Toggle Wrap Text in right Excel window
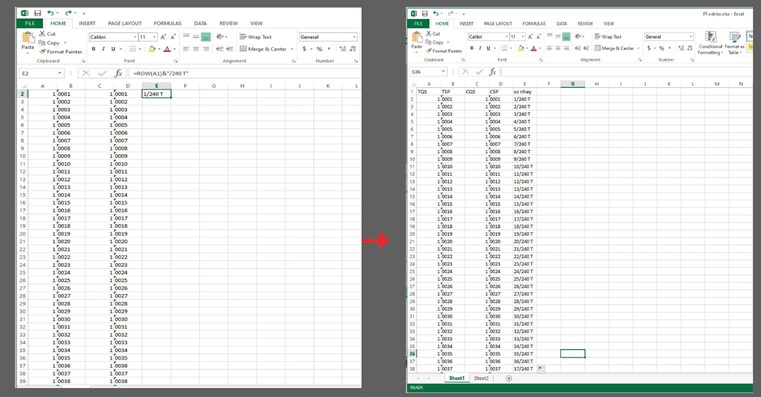761x397 pixels. pos(608,36)
